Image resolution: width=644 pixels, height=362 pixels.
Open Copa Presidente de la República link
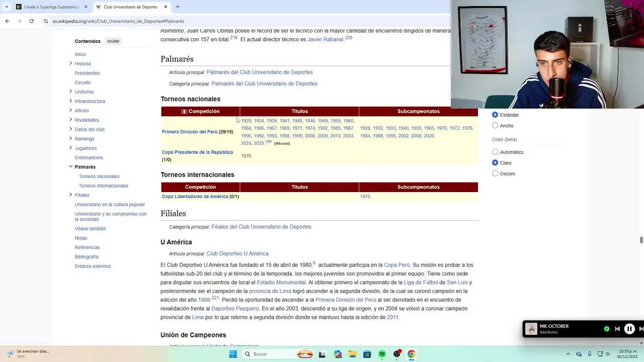pos(197,152)
